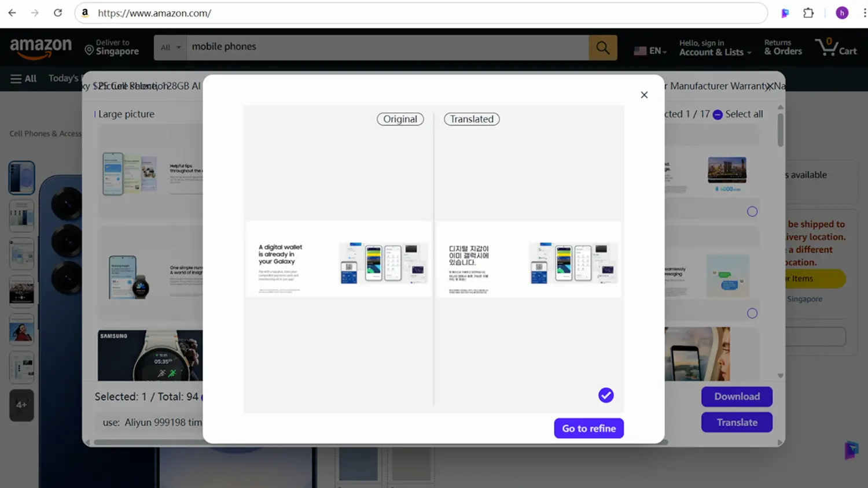Screen dimensions: 868x488
Task: Click the floating translator icon at the page's bottom right
Action: [x=851, y=450]
